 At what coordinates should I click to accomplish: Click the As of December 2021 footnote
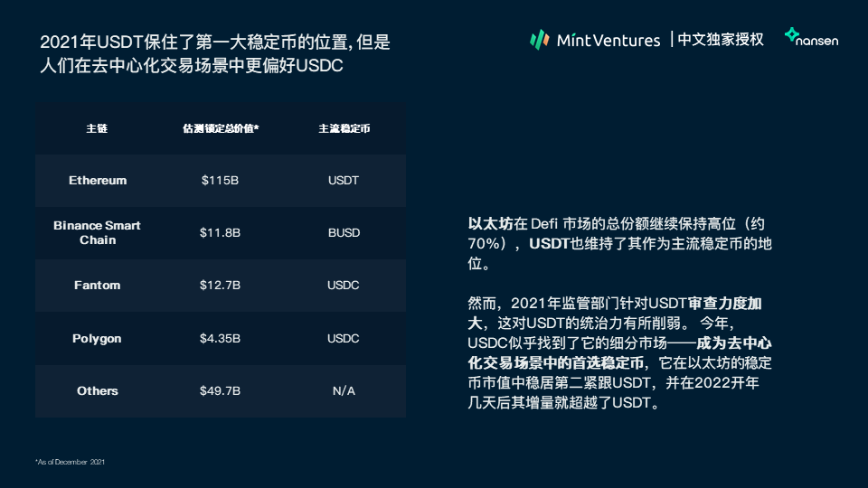pyautogui.click(x=70, y=462)
